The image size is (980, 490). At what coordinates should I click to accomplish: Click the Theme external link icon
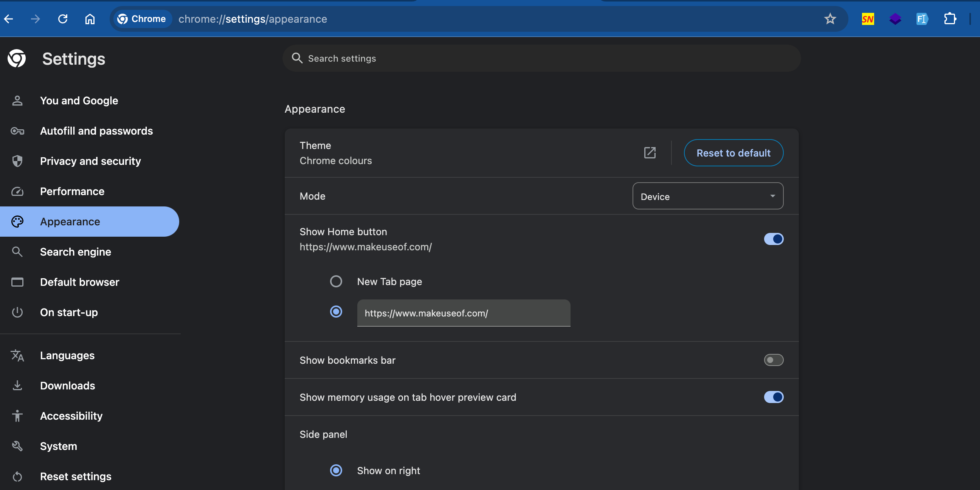click(650, 152)
